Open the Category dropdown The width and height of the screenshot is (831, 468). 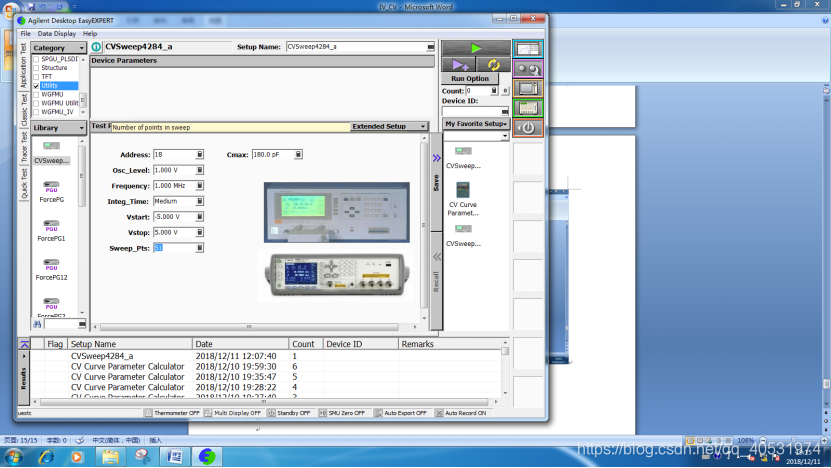pos(58,48)
